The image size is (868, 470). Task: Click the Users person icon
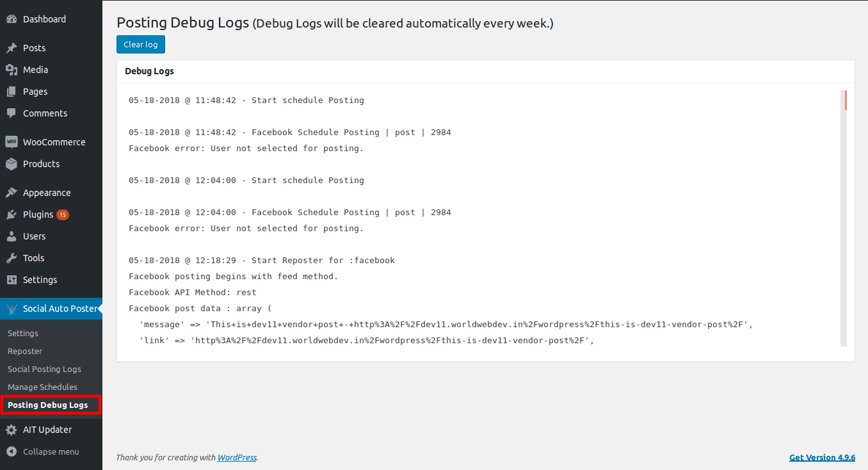(x=12, y=236)
